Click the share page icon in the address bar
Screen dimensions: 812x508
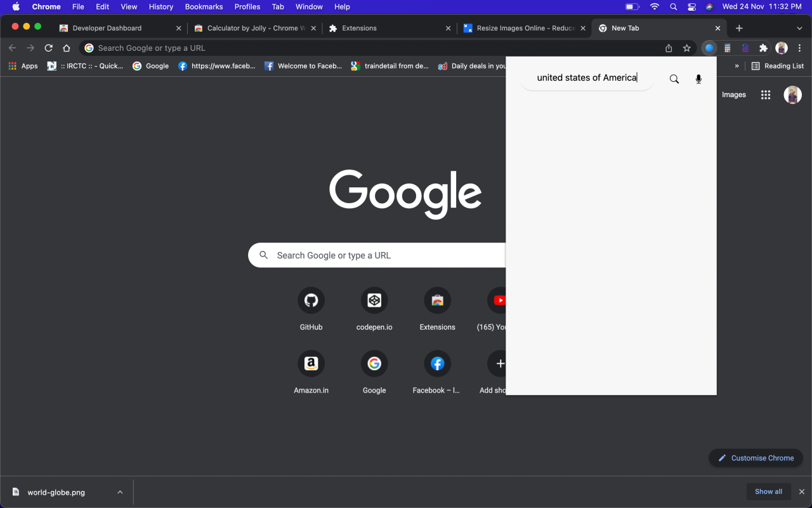tap(669, 48)
